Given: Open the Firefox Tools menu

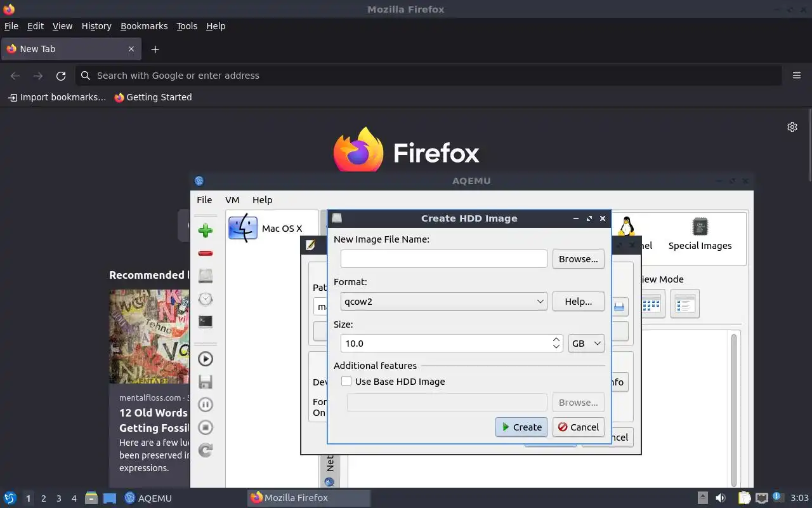Looking at the screenshot, I should (187, 26).
